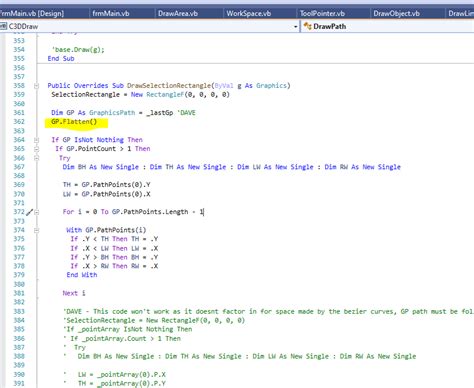Click End With on line 379

point(82,275)
